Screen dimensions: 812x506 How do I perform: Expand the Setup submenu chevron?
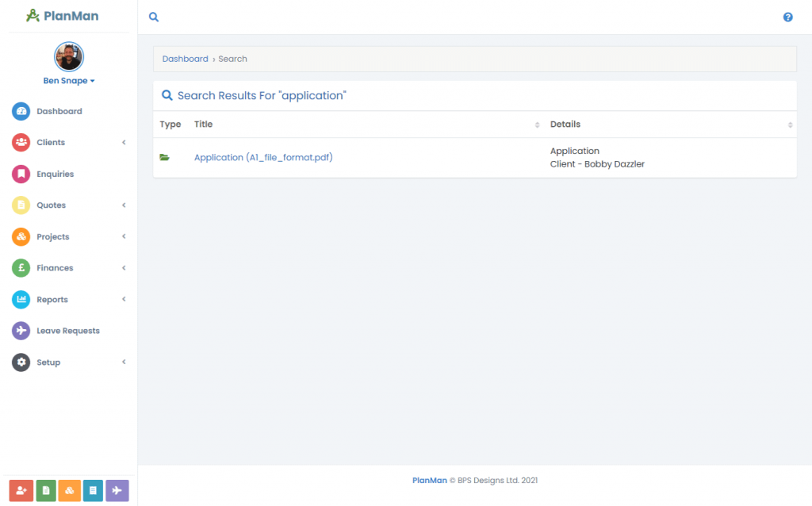click(x=124, y=362)
